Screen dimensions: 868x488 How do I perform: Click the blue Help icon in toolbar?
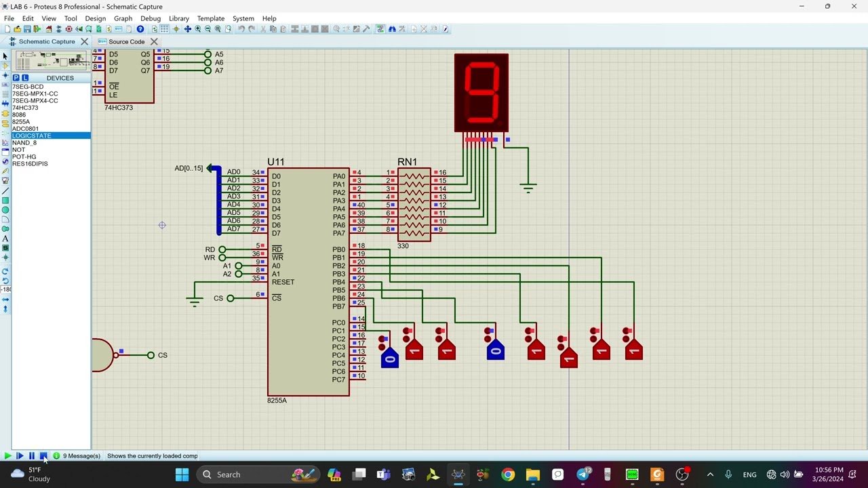click(140, 29)
